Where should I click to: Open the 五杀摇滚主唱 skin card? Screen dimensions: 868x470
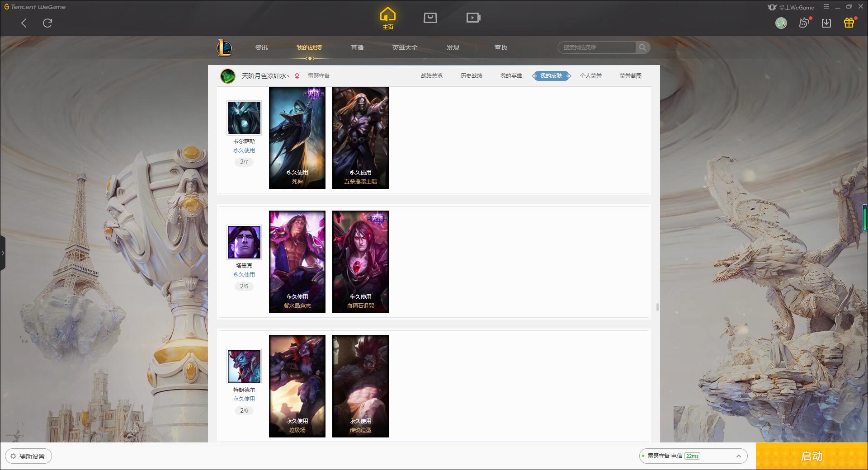tap(360, 138)
